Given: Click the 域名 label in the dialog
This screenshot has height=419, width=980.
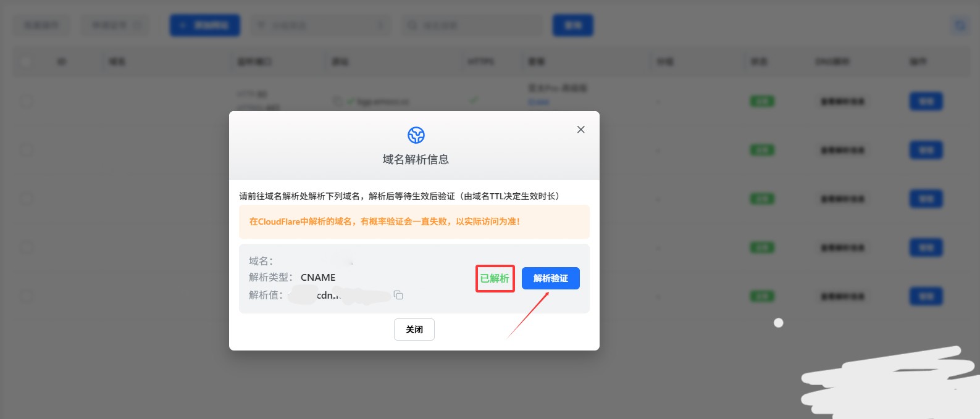Looking at the screenshot, I should (x=261, y=261).
